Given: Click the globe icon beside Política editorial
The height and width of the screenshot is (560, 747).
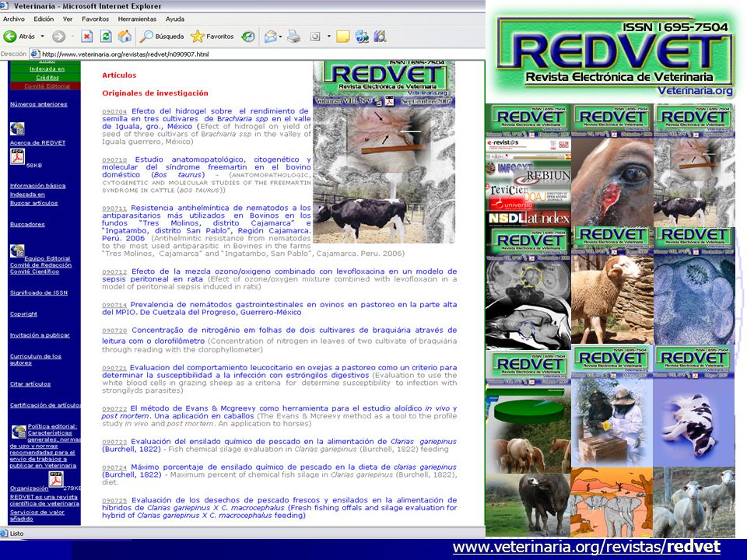Looking at the screenshot, I should click(x=19, y=432).
